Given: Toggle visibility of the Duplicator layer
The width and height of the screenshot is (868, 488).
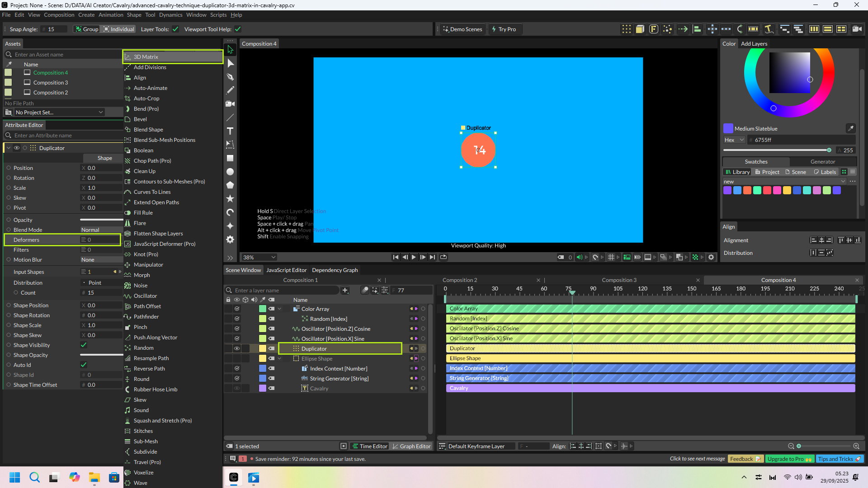Looking at the screenshot, I should point(236,348).
